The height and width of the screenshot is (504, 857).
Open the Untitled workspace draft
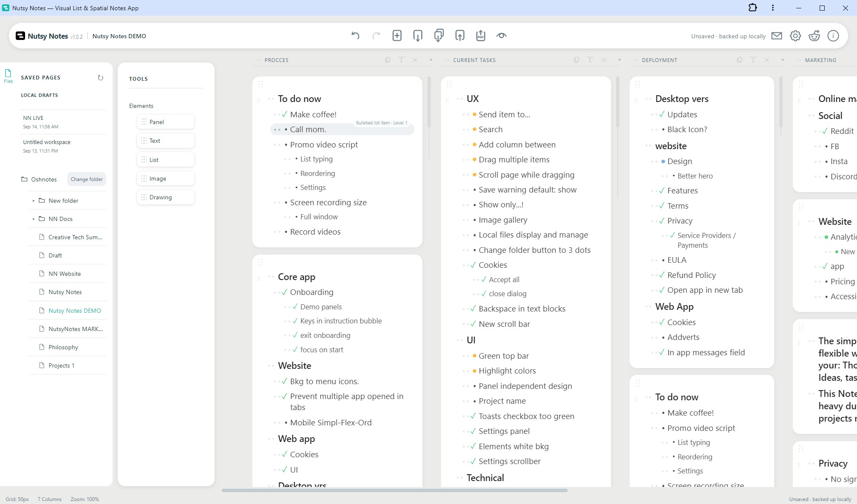[x=64, y=146]
